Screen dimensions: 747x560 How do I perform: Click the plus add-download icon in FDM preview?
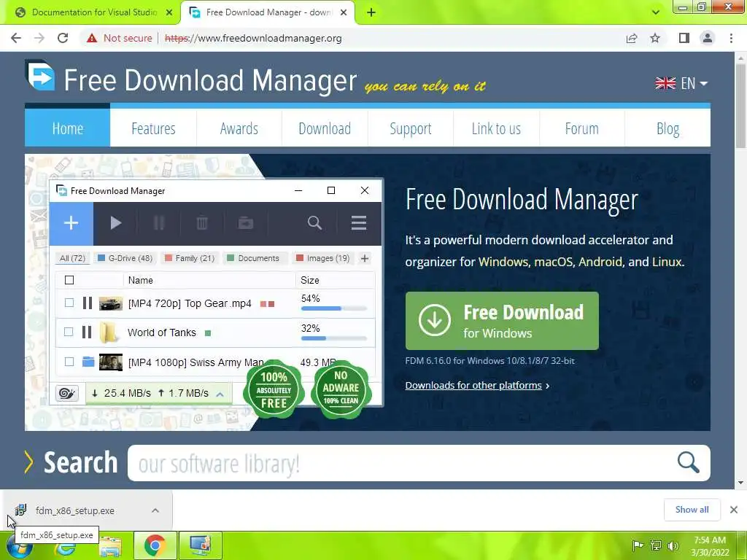pyautogui.click(x=71, y=223)
